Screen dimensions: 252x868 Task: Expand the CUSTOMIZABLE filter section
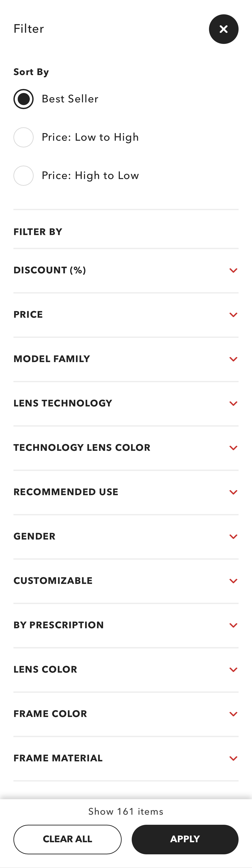click(126, 581)
